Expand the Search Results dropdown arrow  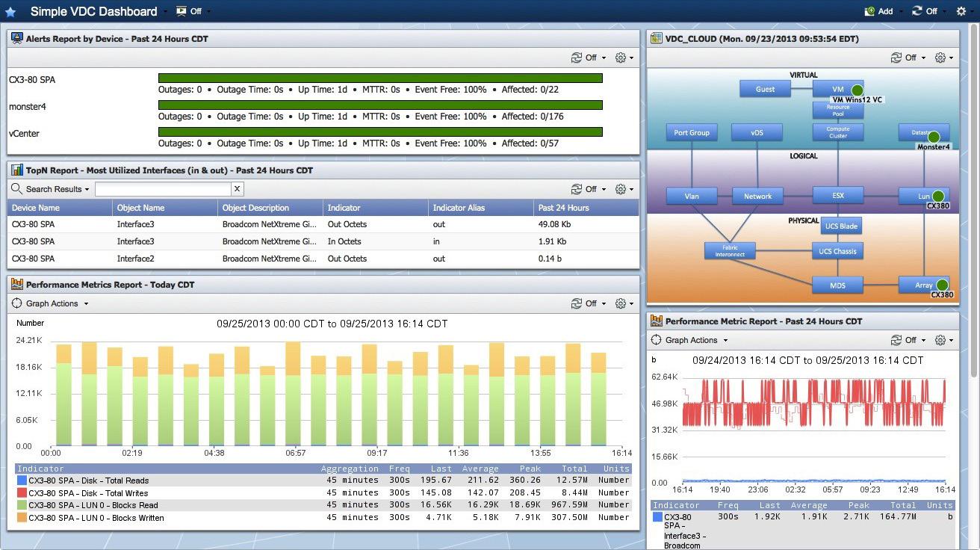coord(87,190)
